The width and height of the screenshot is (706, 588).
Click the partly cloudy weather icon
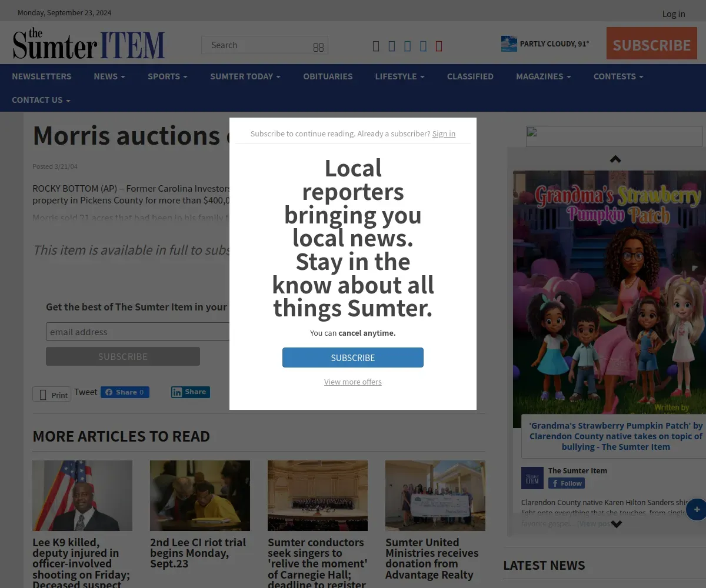(509, 44)
